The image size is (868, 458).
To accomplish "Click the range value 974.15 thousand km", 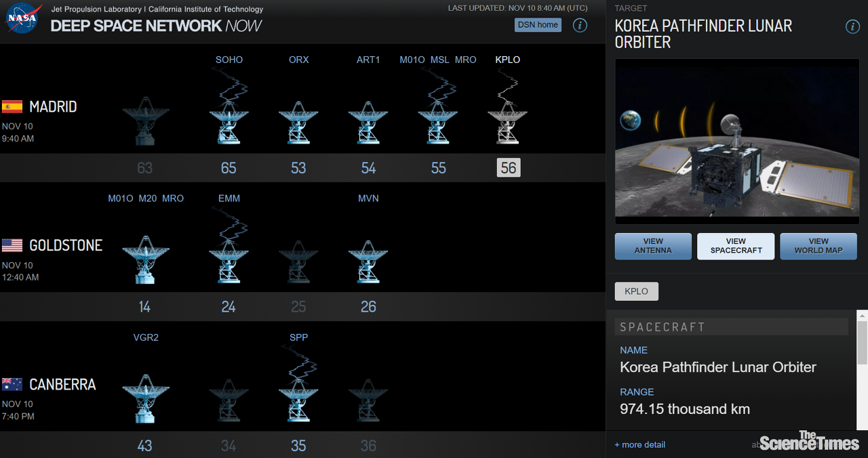I will 685,409.
